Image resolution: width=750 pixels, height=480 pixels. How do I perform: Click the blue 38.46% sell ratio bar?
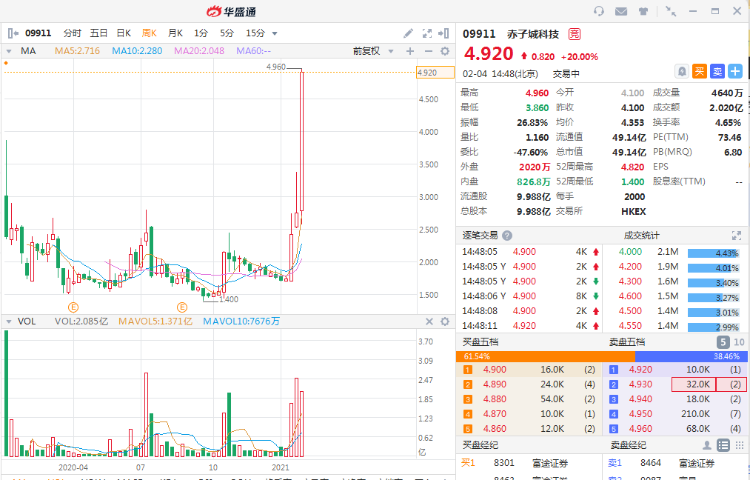pos(691,356)
